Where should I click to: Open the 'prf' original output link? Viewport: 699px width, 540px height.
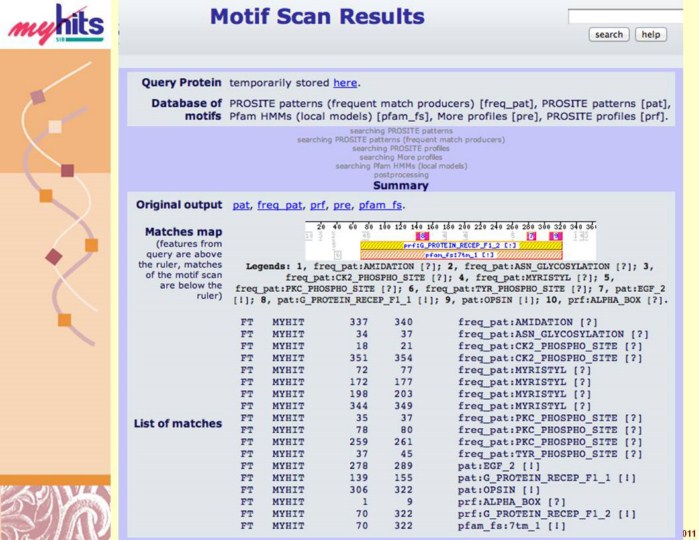point(318,205)
